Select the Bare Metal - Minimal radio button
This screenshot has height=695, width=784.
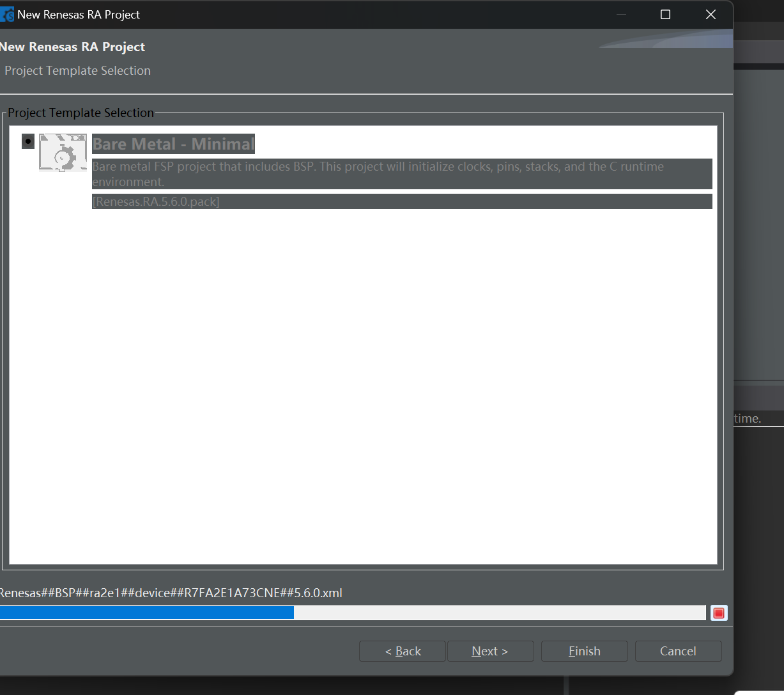click(x=28, y=141)
